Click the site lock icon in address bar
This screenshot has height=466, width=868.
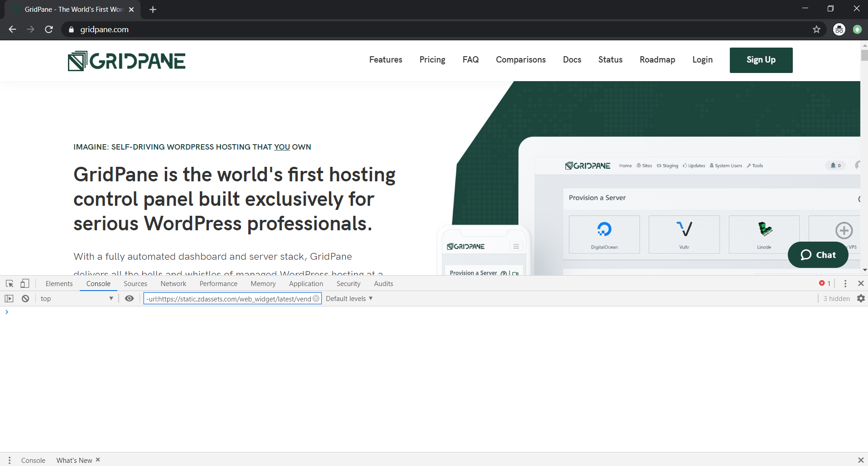(x=71, y=29)
